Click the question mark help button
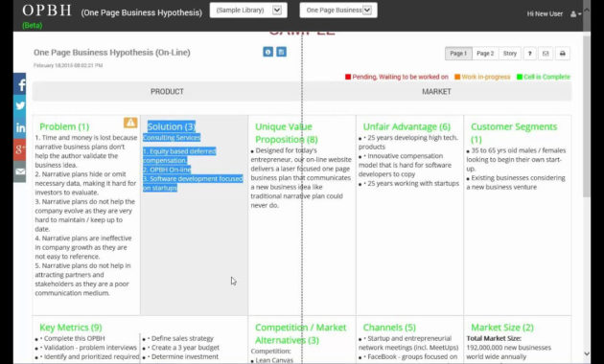The height and width of the screenshot is (364, 604). (529, 54)
